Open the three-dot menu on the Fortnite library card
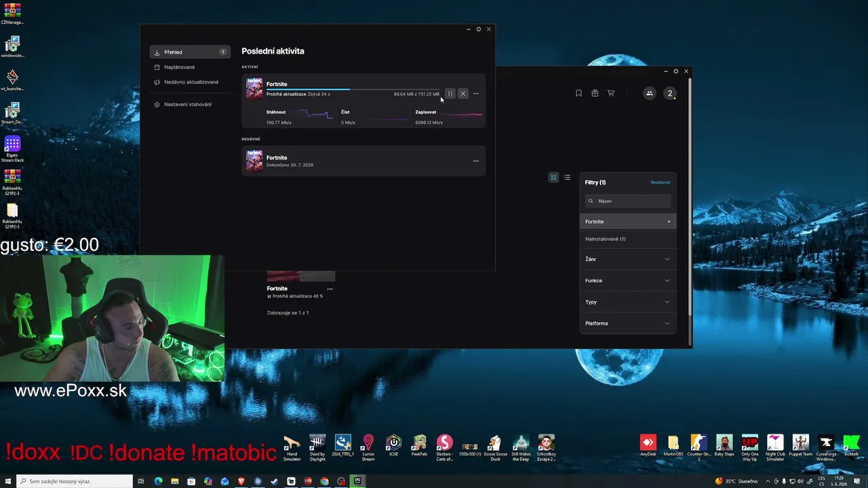 (330, 289)
